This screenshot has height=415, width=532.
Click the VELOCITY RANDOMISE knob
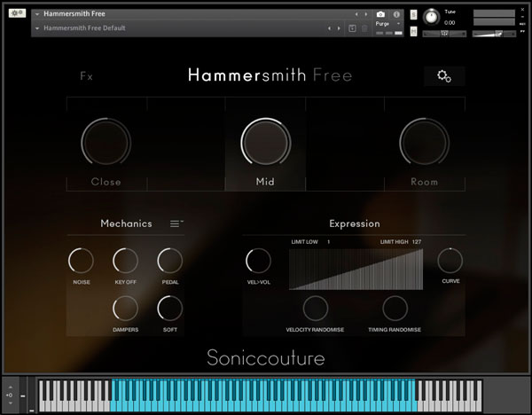click(x=316, y=308)
